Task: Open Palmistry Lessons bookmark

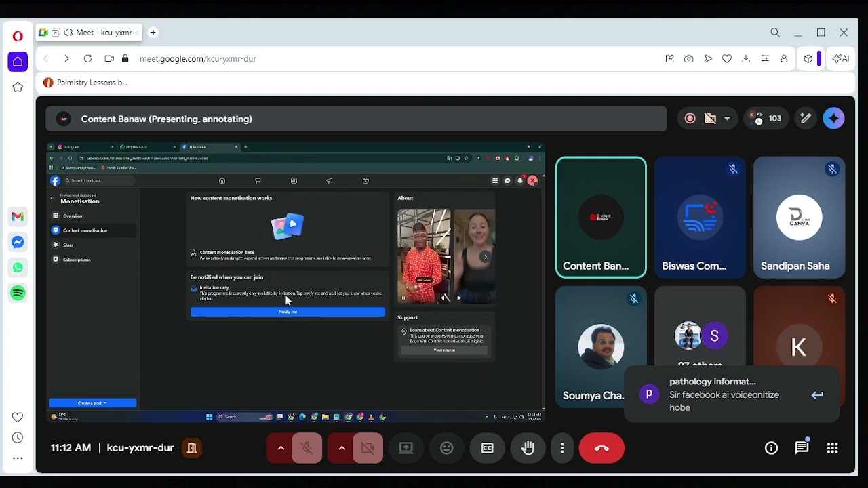Action: 85,83
